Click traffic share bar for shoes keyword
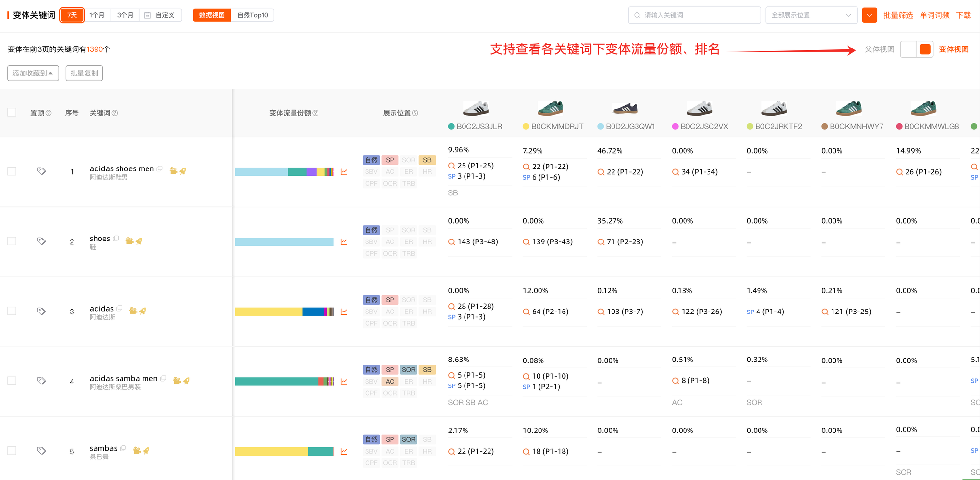The height and width of the screenshot is (480, 980). coord(284,242)
